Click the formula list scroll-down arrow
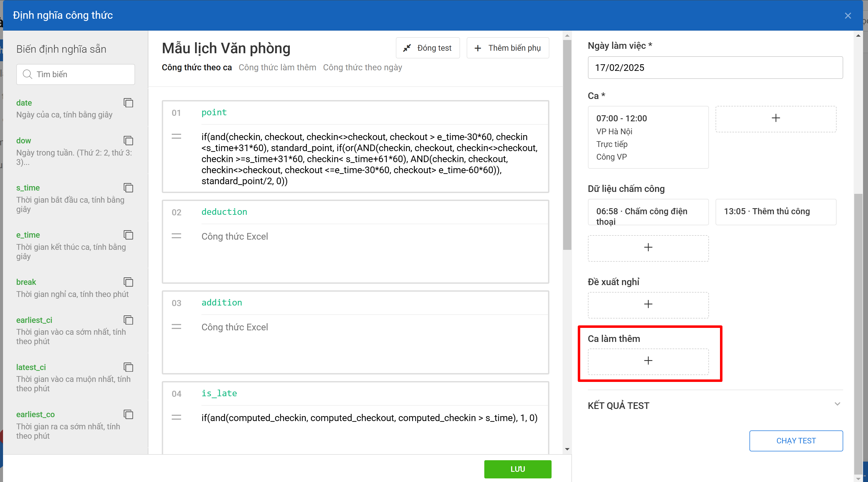868x482 pixels. pos(567,449)
